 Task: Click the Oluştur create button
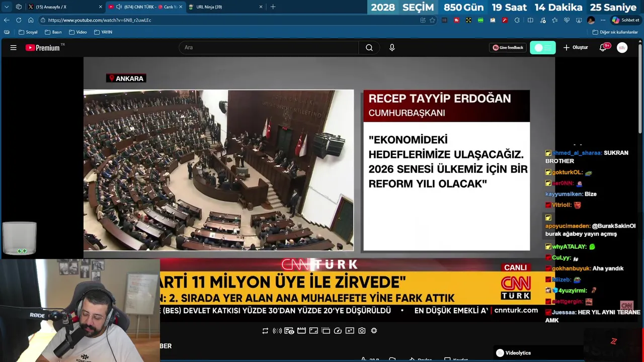tap(576, 47)
